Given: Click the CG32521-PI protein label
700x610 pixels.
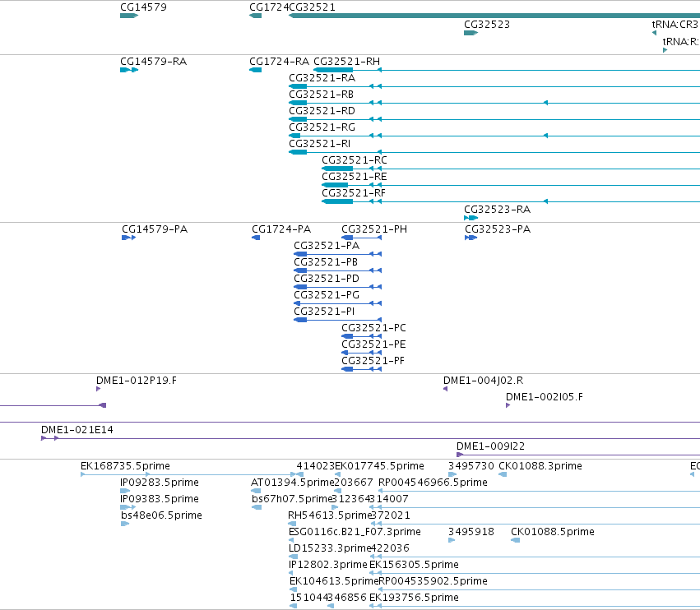Looking at the screenshot, I should point(324,312).
